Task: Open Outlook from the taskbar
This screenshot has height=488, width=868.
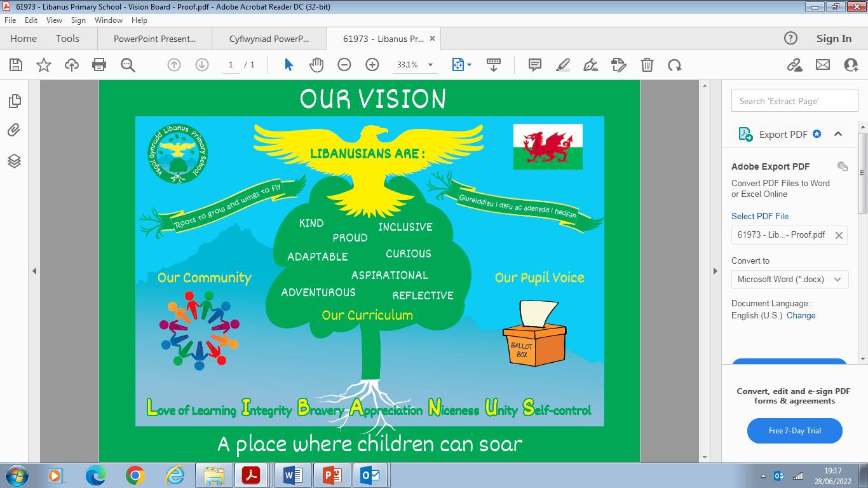Action: 369,475
